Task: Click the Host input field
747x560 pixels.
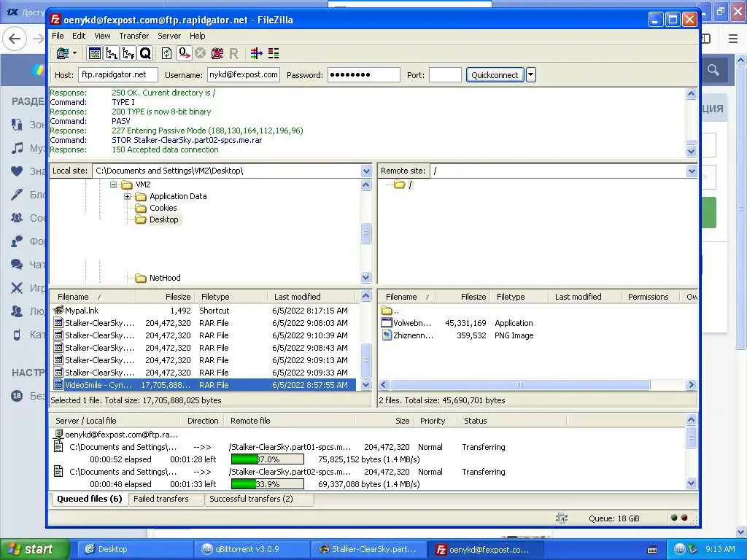Action: pos(117,75)
